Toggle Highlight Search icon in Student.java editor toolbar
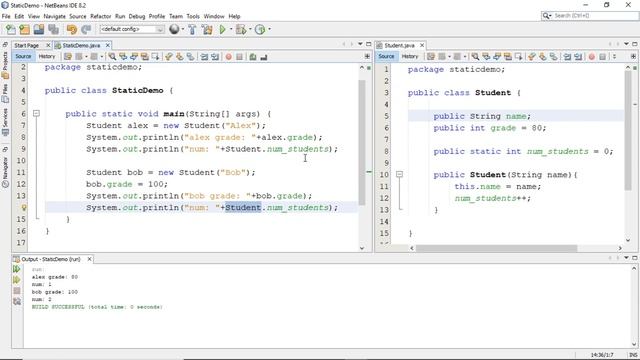640x360 pixels. pyautogui.click(x=508, y=57)
